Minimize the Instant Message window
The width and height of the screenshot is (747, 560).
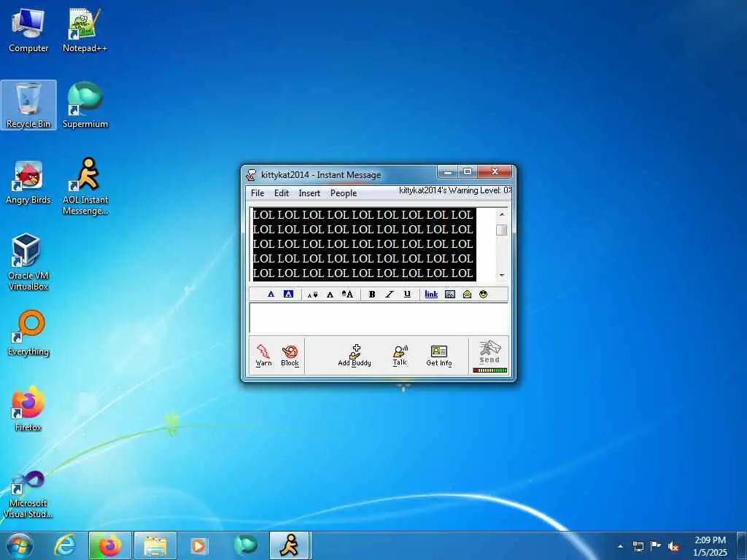(x=448, y=172)
